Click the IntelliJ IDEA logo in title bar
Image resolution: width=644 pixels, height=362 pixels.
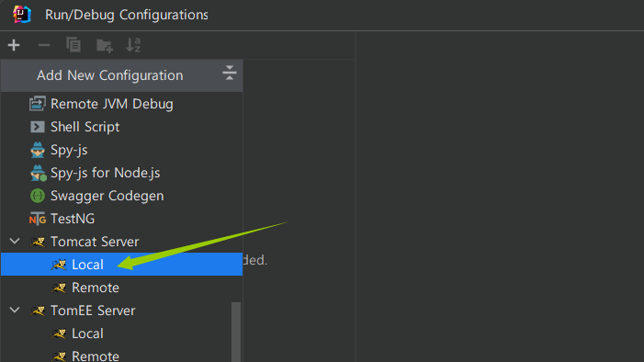tap(22, 15)
